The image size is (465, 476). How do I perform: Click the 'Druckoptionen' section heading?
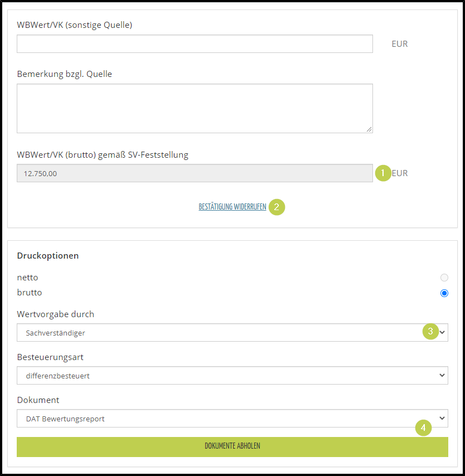coord(48,256)
